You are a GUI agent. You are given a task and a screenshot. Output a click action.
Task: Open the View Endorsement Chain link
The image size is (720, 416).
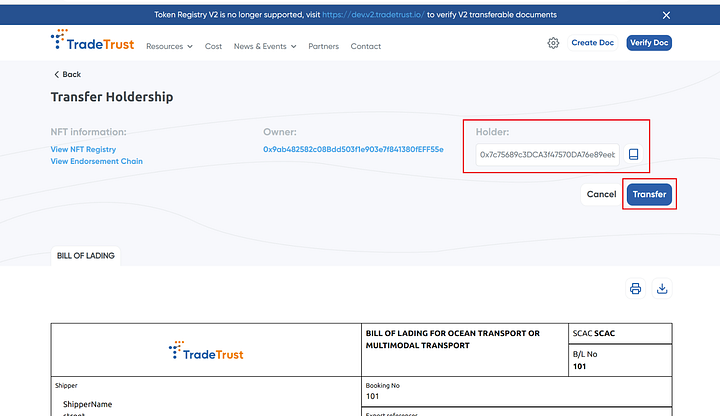pos(97,161)
